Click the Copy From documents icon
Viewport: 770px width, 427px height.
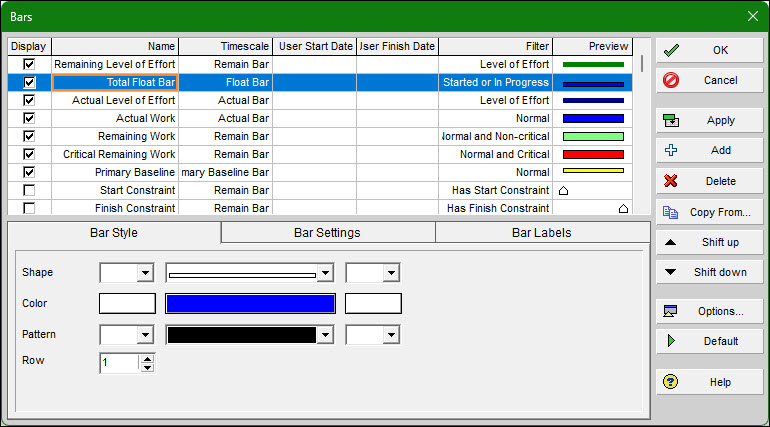tap(670, 212)
